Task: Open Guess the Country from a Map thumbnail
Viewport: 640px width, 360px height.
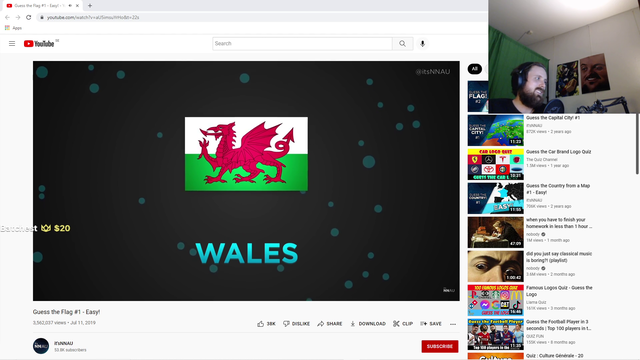Action: tap(496, 198)
